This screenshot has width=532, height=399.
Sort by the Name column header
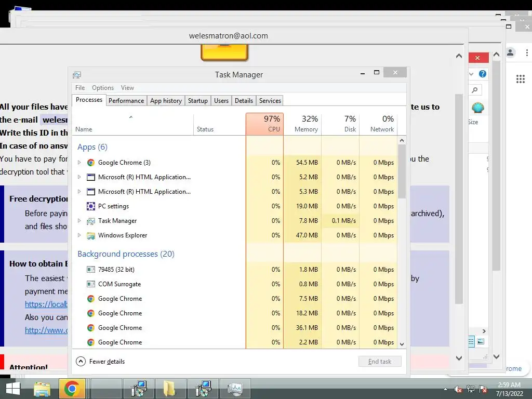tap(132, 124)
